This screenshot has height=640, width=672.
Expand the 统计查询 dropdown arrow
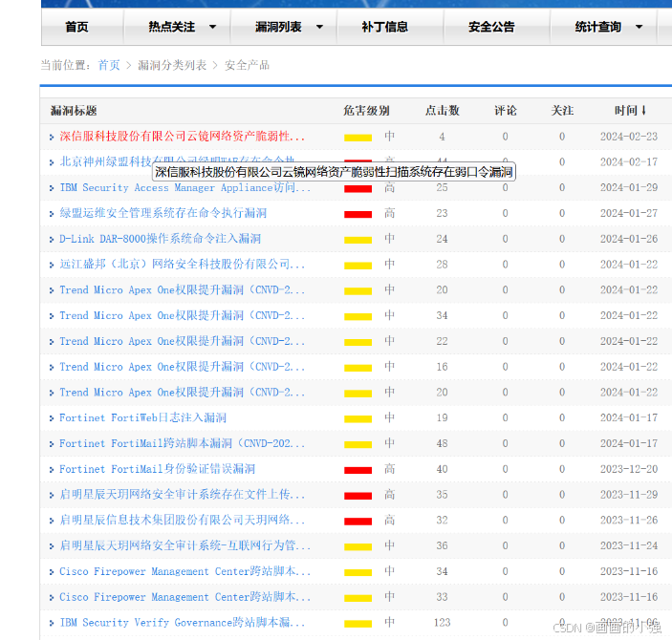tap(639, 27)
